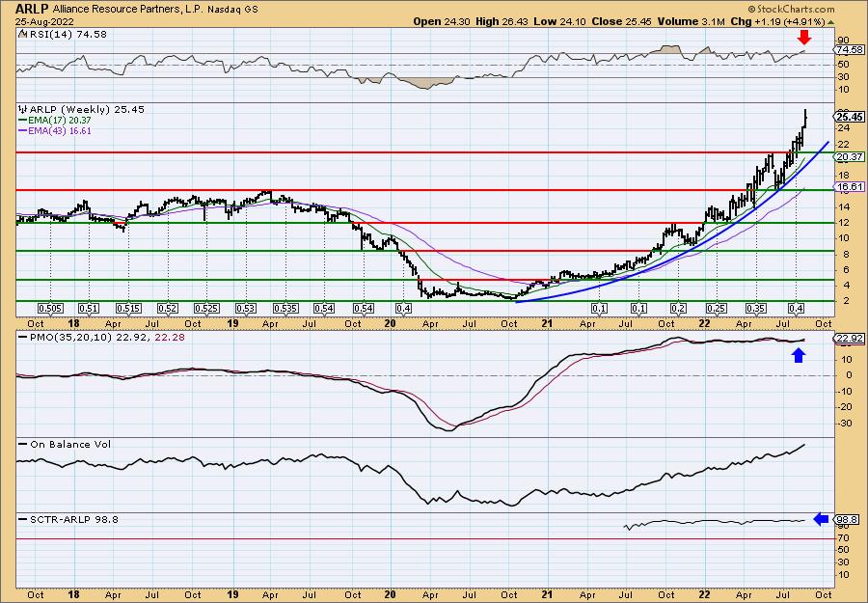Select the SCTR-ARLP 98.8 panel label
This screenshot has width=868, height=603.
[x=72, y=520]
